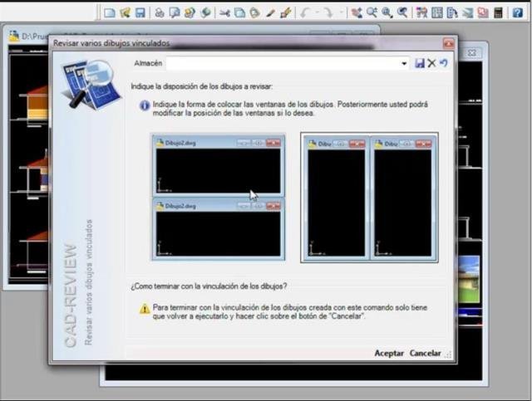The image size is (532, 401).
Task: Select the side-by-side vertical windows layout thumbnail
Action: 369,198
